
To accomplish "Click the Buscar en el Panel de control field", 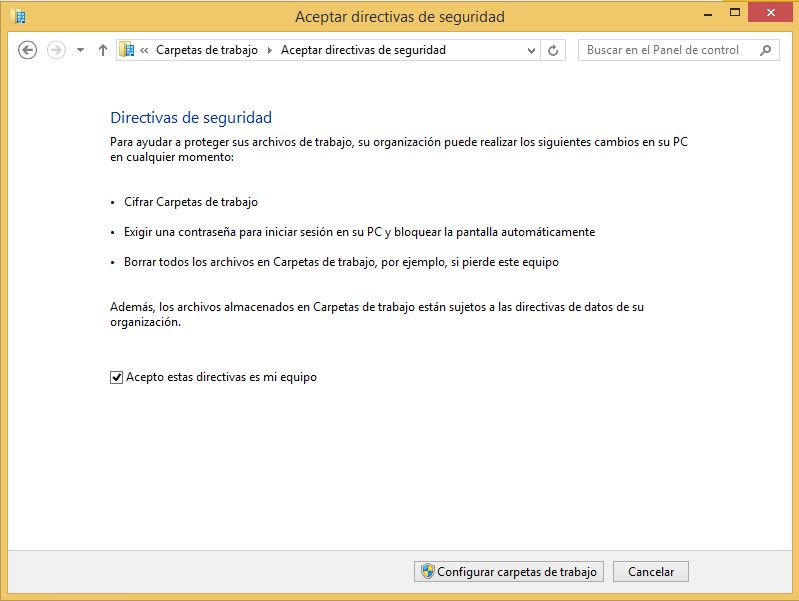I will click(x=665, y=50).
